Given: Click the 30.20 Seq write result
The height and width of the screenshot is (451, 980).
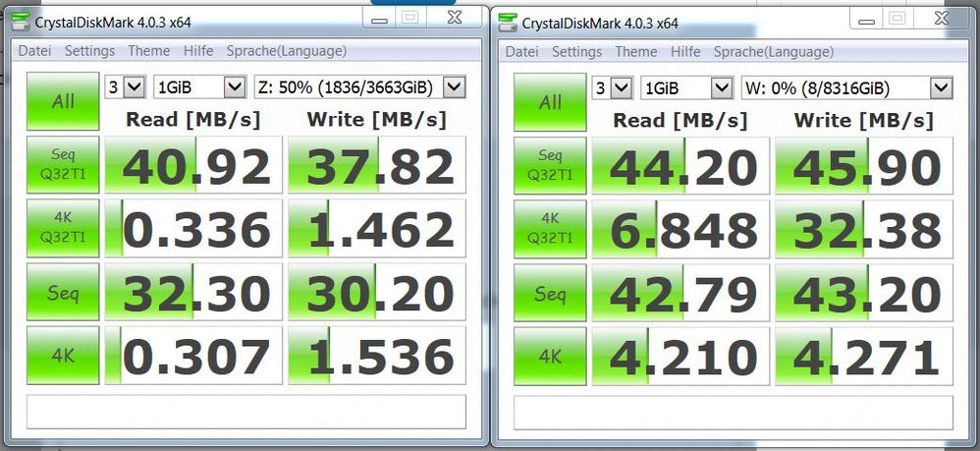Looking at the screenshot, I should point(377,292).
